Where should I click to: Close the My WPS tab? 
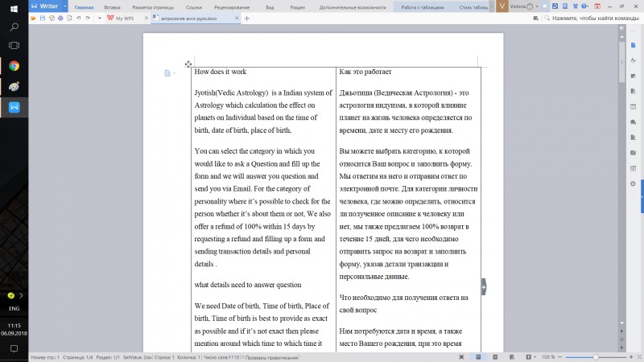tap(147, 18)
